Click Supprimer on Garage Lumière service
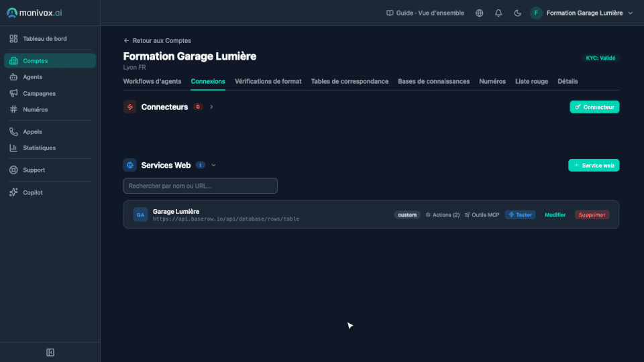 pyautogui.click(x=592, y=215)
